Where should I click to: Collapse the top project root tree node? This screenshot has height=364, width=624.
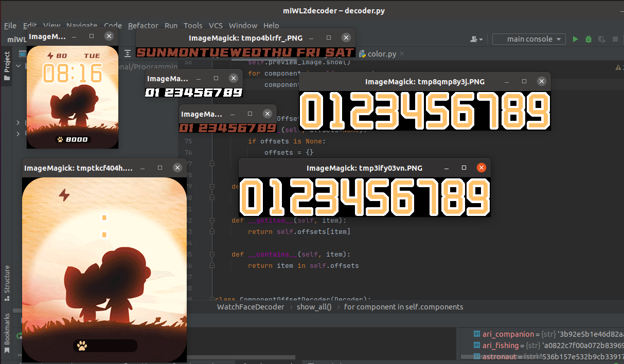(19, 66)
